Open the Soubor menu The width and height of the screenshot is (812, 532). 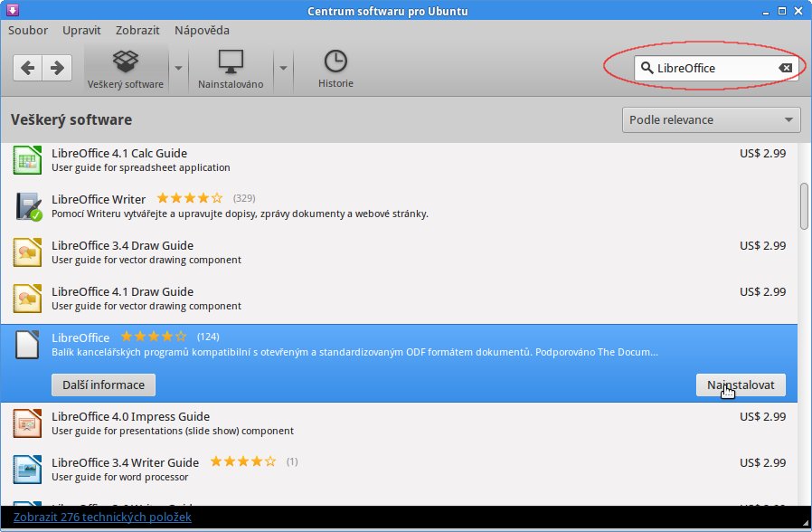pyautogui.click(x=28, y=30)
